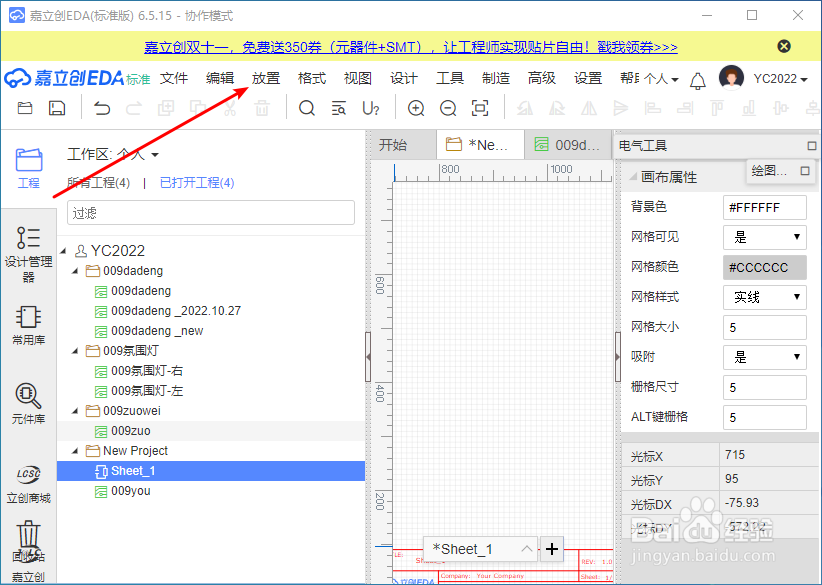Open the 工程 panel in the sidebar

click(x=28, y=170)
